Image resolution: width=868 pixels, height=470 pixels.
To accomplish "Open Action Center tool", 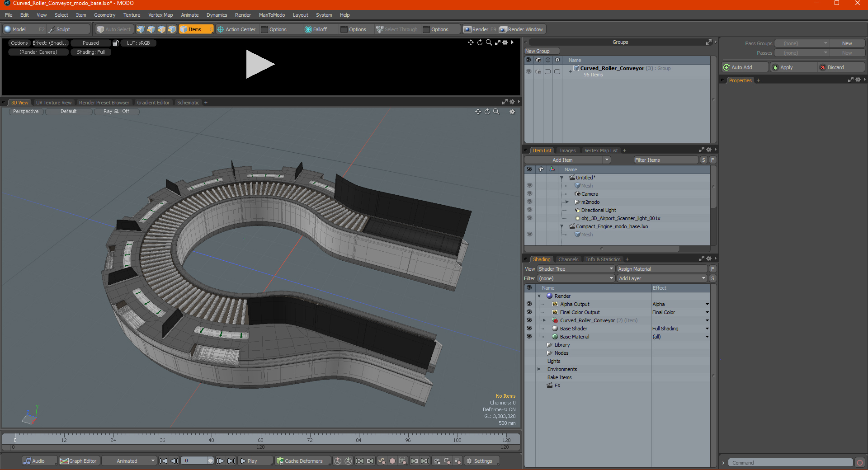I will tap(236, 29).
